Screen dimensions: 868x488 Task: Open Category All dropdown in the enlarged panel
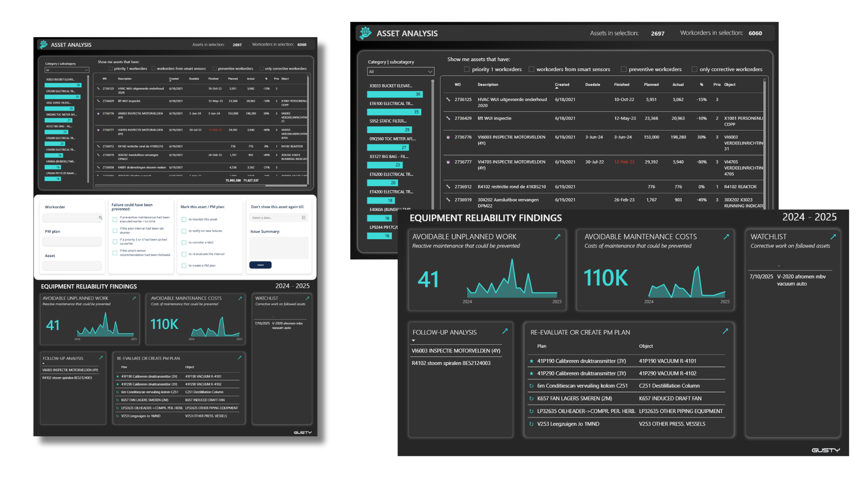point(401,71)
